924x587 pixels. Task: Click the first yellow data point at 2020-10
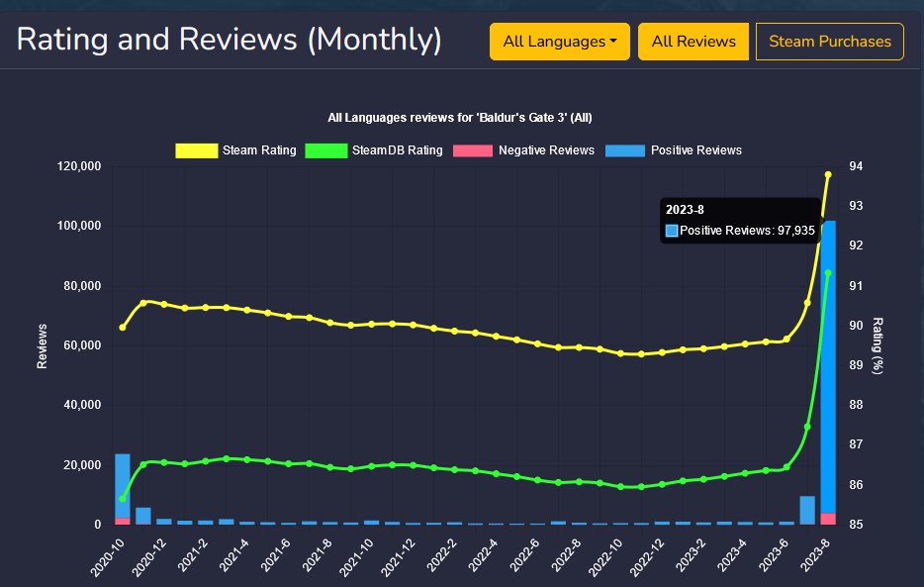pyautogui.click(x=123, y=327)
